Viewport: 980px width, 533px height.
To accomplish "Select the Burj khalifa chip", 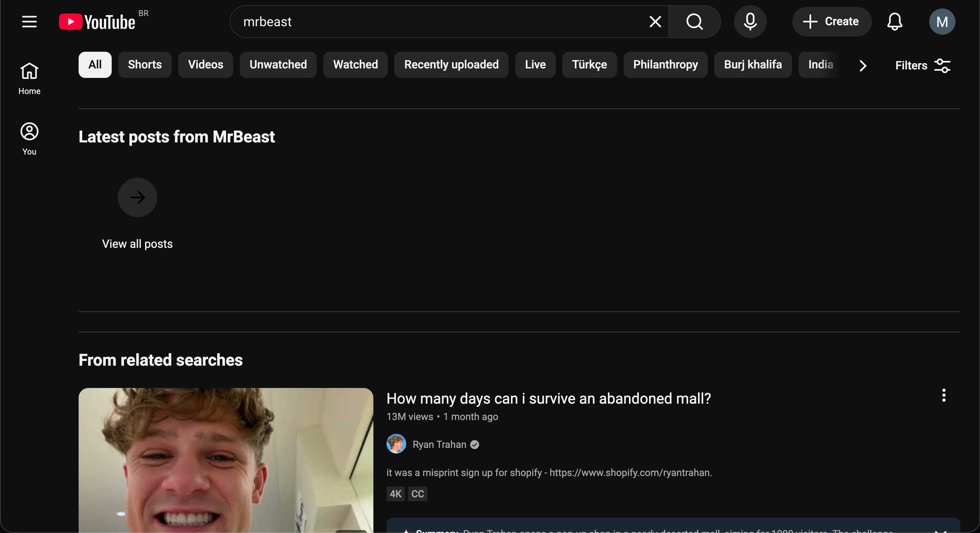I will [753, 64].
